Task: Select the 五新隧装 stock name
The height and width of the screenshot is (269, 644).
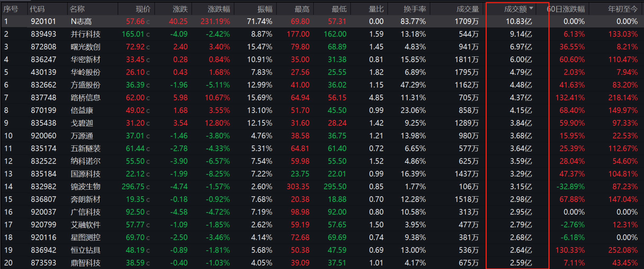Action: [86, 149]
